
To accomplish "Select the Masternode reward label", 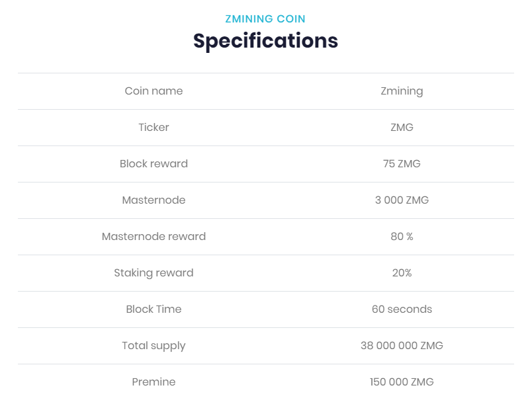I will click(154, 236).
